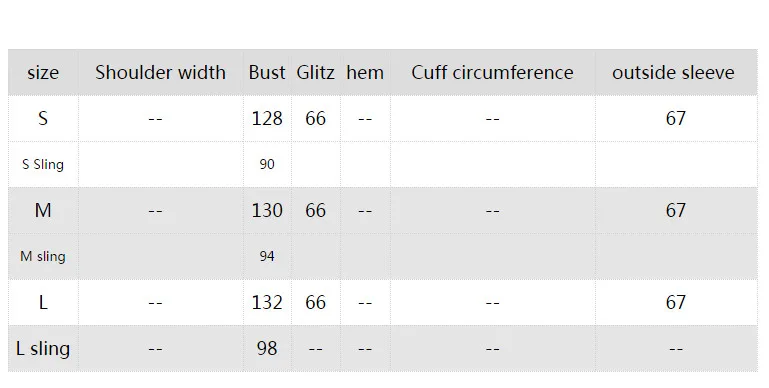Click the 'S Sling' row label
769x388 pixels.
click(x=43, y=164)
